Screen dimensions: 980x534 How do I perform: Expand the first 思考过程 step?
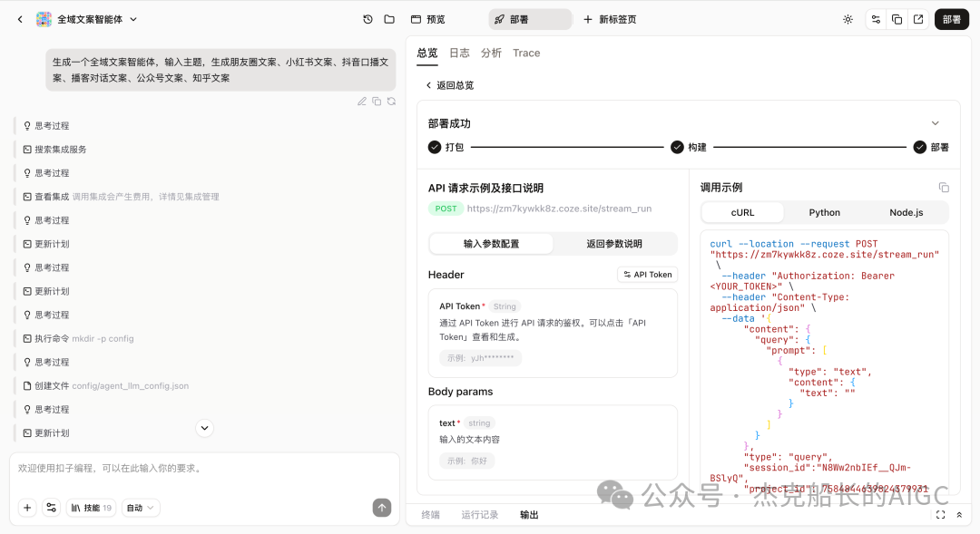[x=47, y=125]
